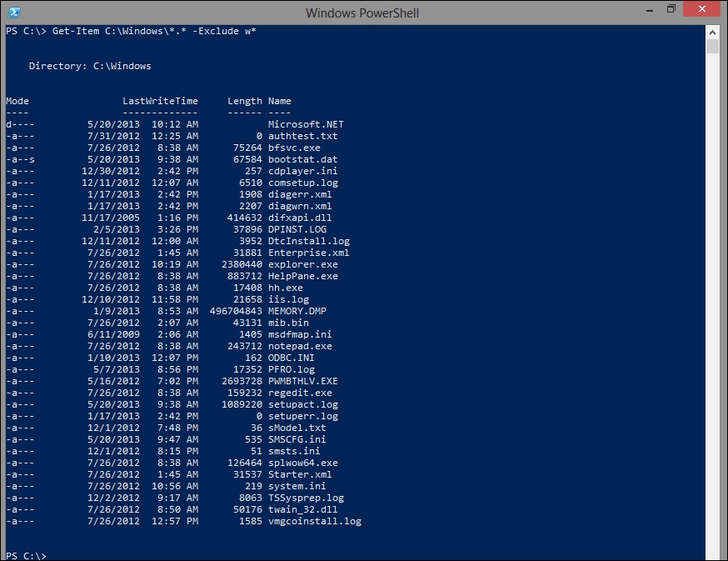Image resolution: width=728 pixels, height=561 pixels.
Task: Click the final 'PS C:\>' prompt
Action: [x=26, y=556]
